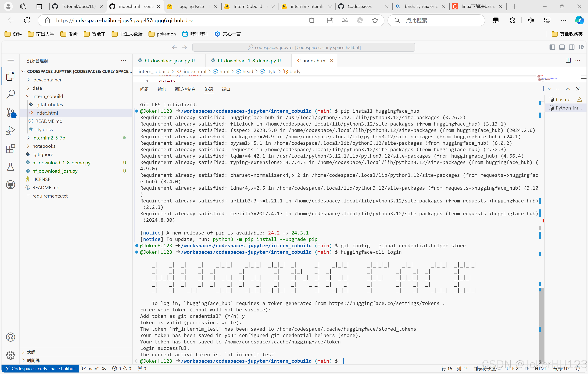This screenshot has height=374, width=588.
Task: Toggle the secondary side bar visibility
Action: click(x=572, y=47)
